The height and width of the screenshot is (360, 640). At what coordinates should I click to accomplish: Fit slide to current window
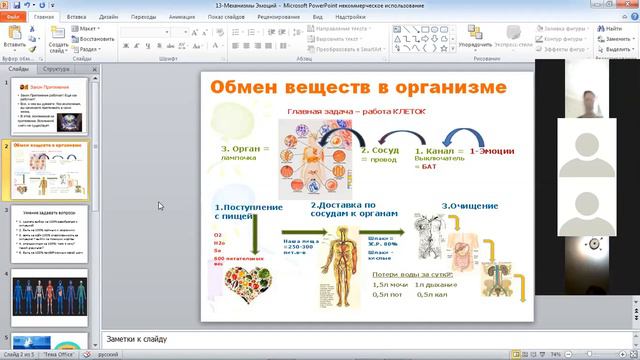tap(633, 355)
